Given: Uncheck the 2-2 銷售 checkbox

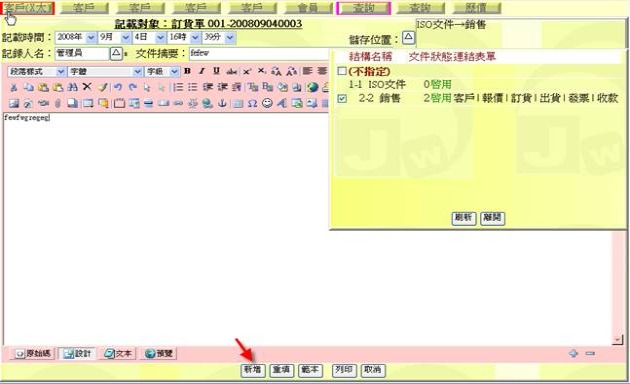Looking at the screenshot, I should tap(342, 98).
